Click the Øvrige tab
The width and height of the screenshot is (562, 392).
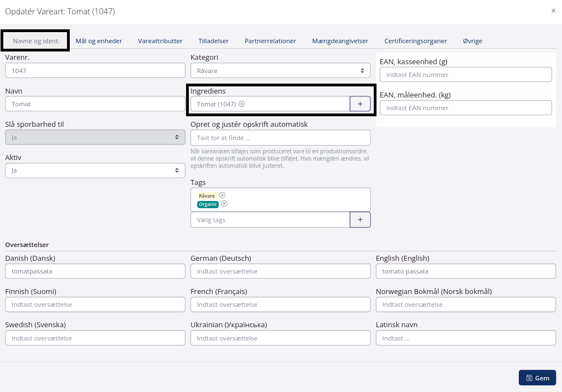coord(472,41)
